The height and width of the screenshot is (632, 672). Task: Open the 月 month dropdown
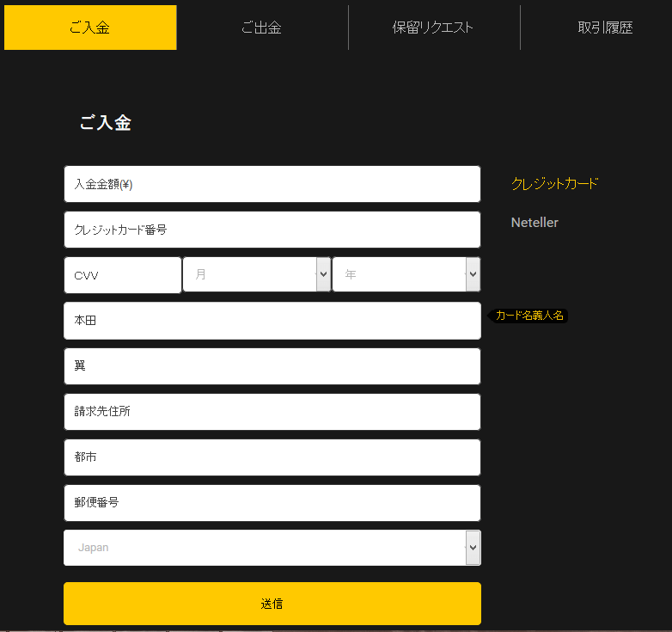point(257,274)
